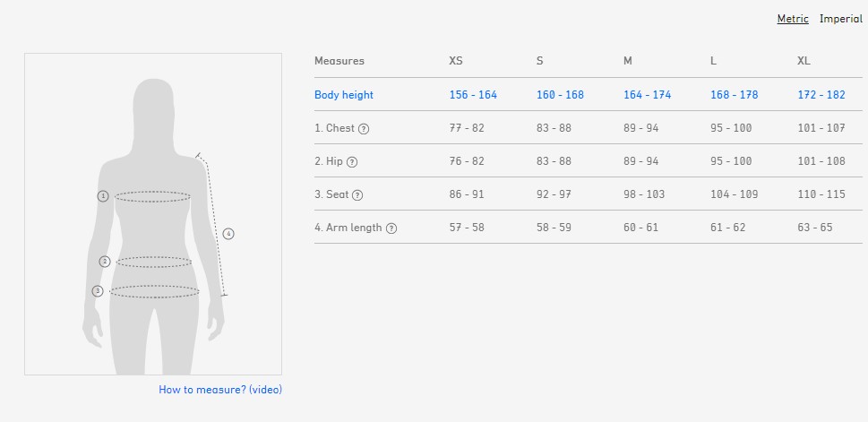Click marker number 3 at the seat line
This screenshot has height=422, width=868.
coord(98,290)
